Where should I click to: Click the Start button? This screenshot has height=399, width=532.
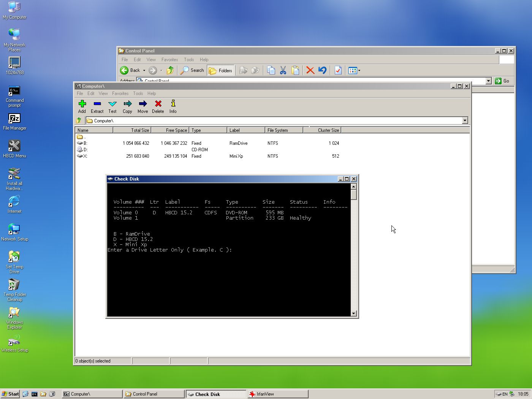[10, 394]
